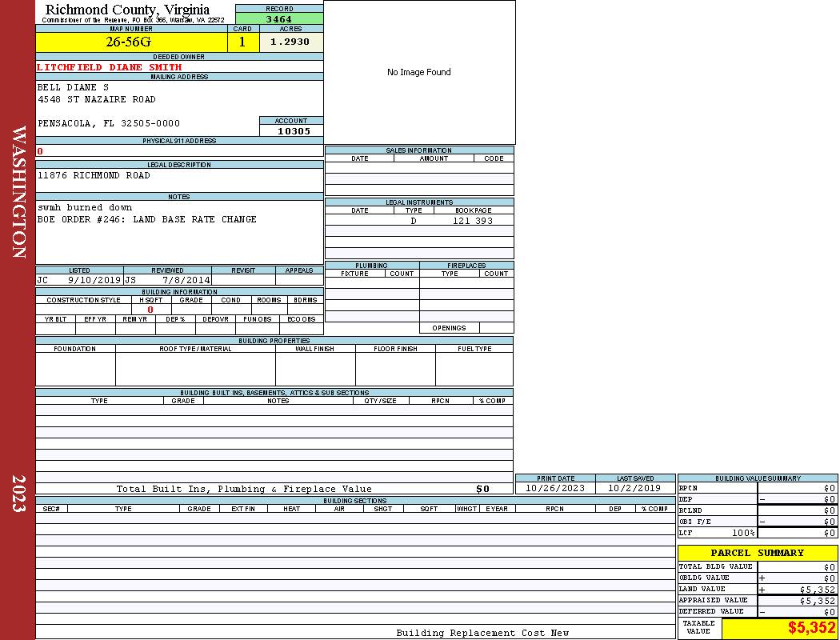Click legal description 11876 RICHMOND ROAD
This screenshot has width=840, height=640.
coord(94,175)
